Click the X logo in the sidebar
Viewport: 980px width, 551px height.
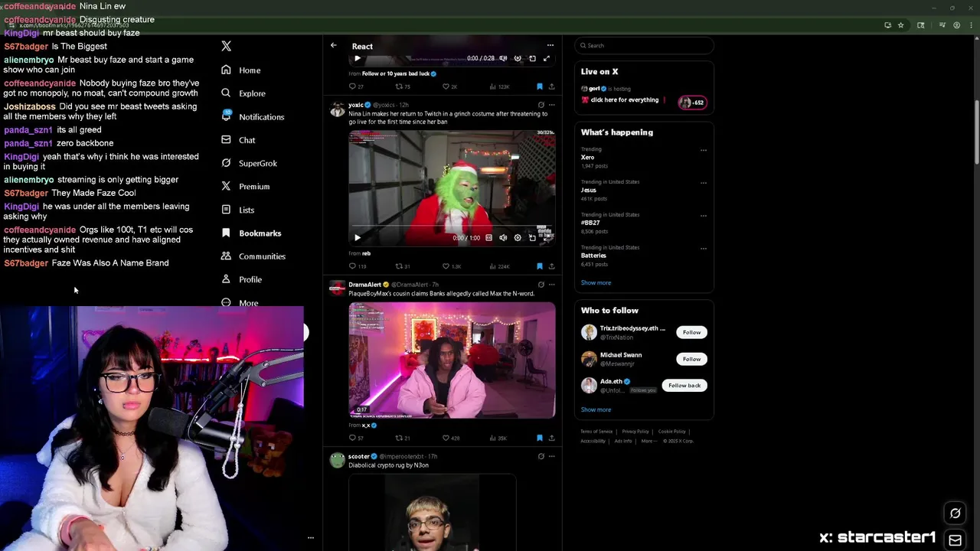tap(226, 46)
